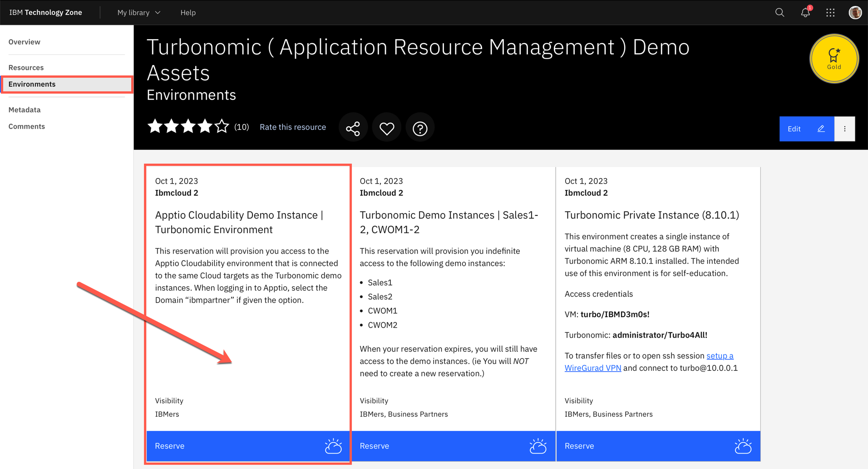Click the first rating star
This screenshot has height=469, width=868.
point(155,126)
